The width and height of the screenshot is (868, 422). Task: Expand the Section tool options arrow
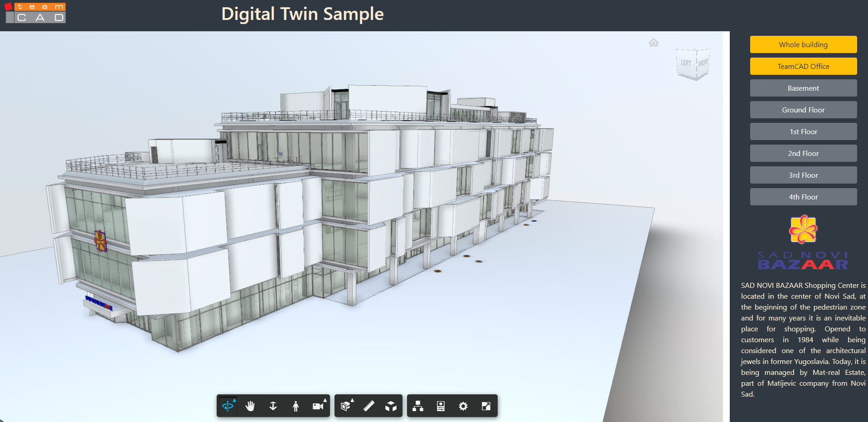pos(352,399)
